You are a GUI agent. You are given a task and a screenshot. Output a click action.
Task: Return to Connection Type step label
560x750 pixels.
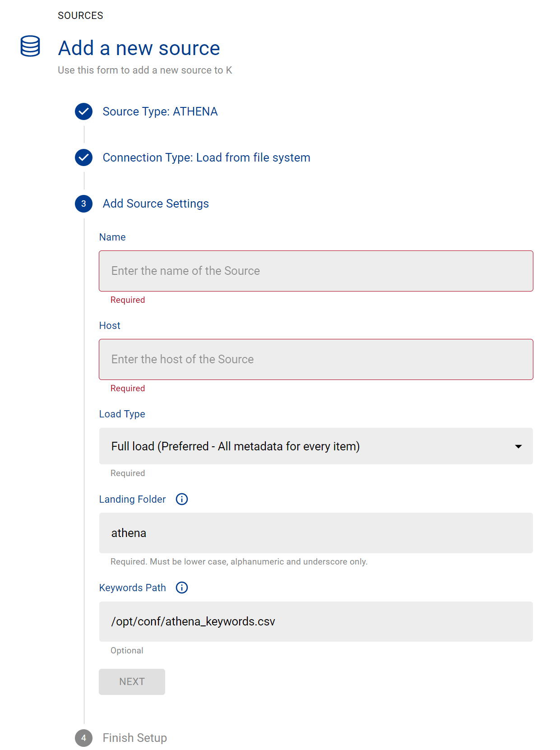pos(206,157)
